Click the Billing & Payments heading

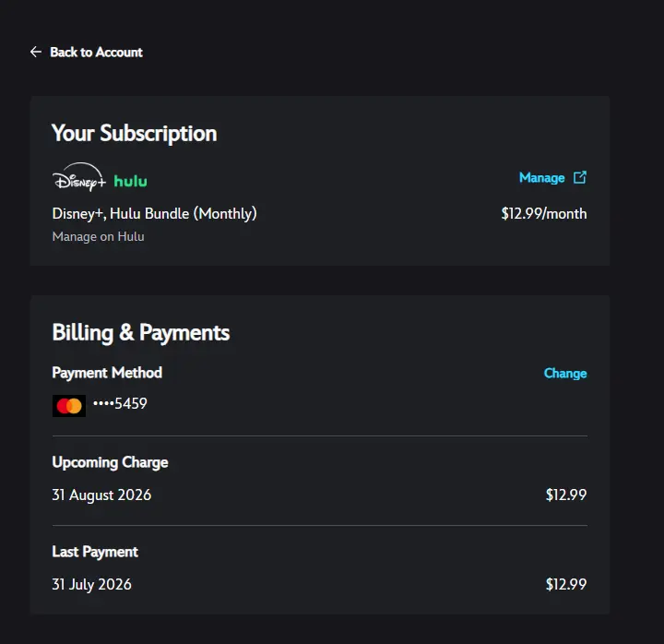tap(140, 332)
